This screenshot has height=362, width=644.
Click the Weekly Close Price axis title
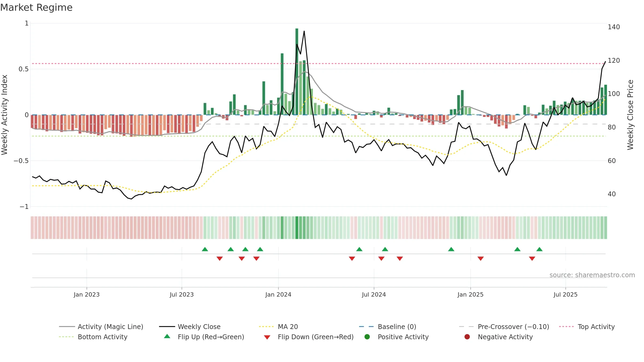pyautogui.click(x=630, y=115)
